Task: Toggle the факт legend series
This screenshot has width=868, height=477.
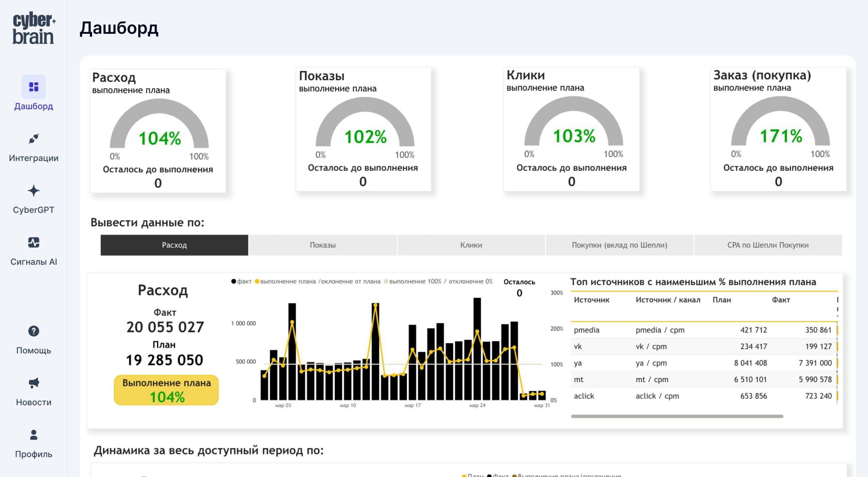Action: [x=241, y=282]
